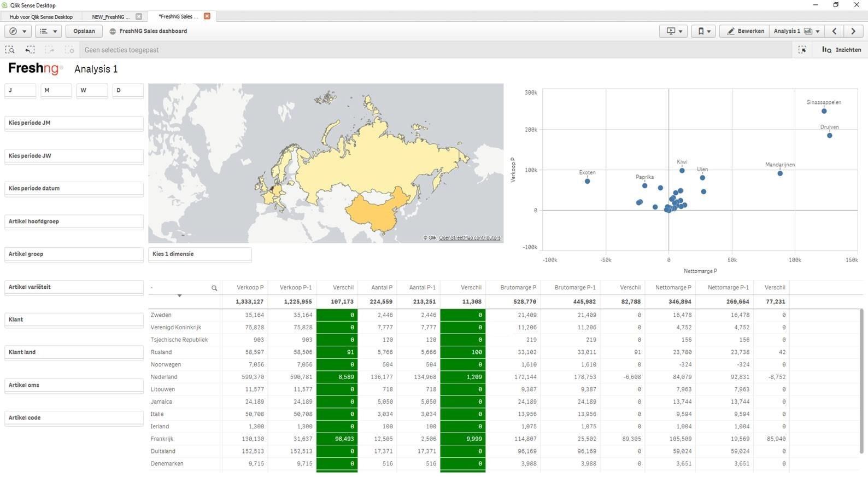Switch to Hub voor Qlik Sense Desktop tab
This screenshot has height=477, width=868.
click(x=41, y=17)
